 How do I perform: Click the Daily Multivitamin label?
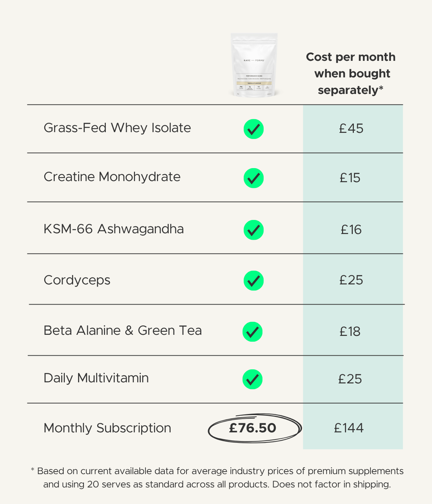(96, 378)
